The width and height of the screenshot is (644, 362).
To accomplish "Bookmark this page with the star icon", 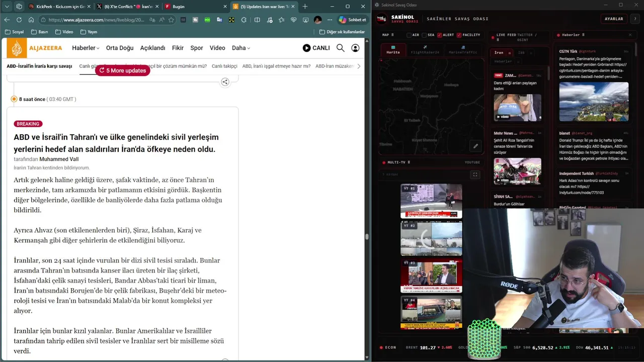I will coord(171,20).
